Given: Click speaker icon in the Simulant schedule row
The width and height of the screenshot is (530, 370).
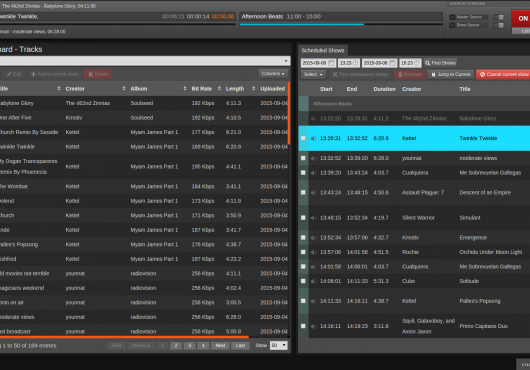Looking at the screenshot, I should click(313, 218).
